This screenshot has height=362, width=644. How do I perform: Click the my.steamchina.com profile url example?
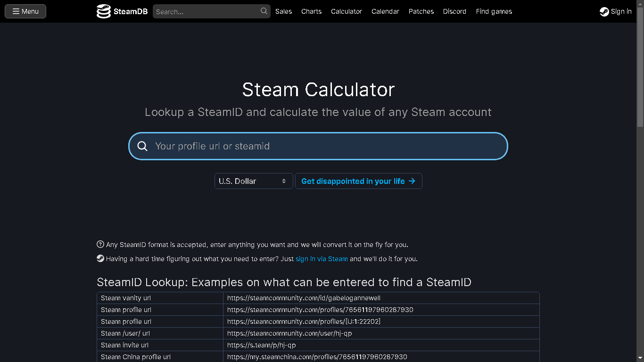(x=317, y=357)
